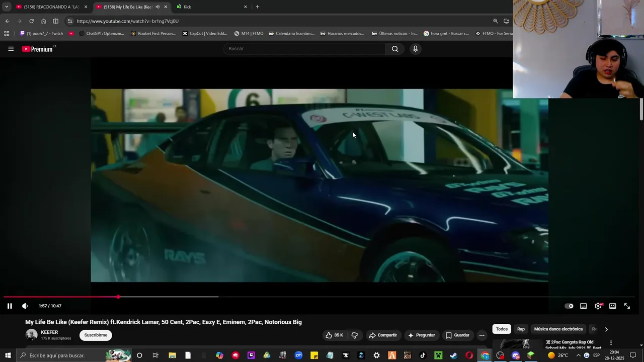The image size is (644, 362).
Task: Open a new browser tab
Action: 258,7
